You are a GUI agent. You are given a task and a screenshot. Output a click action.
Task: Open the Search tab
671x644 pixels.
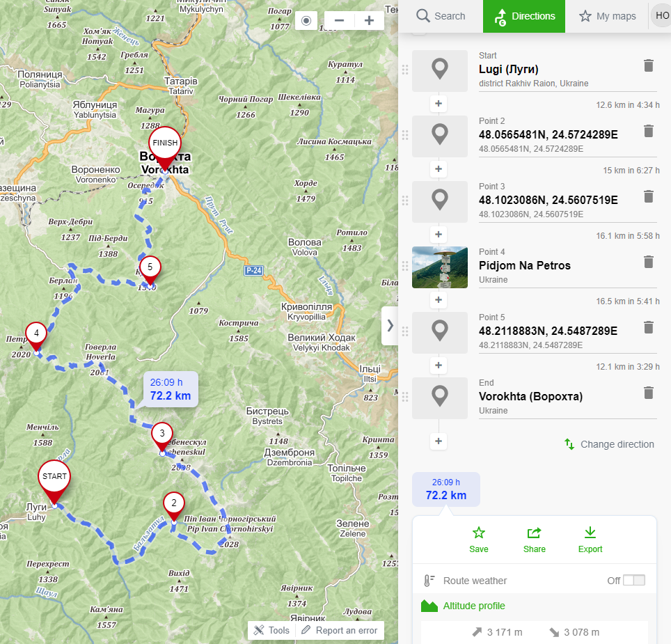[441, 16]
